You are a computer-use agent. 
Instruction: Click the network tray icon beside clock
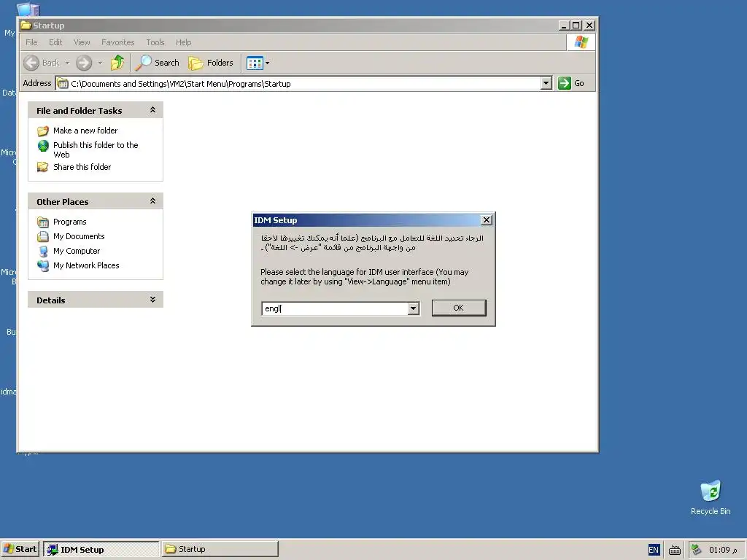pos(696,550)
